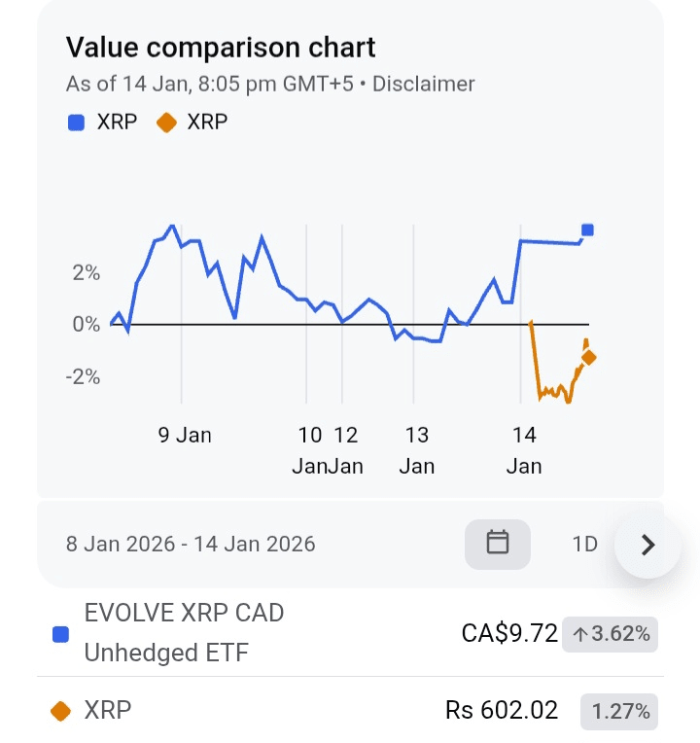Image resolution: width=700 pixels, height=743 pixels.
Task: Click the blue square beside EVOLVE XRP
Action: 60,634
